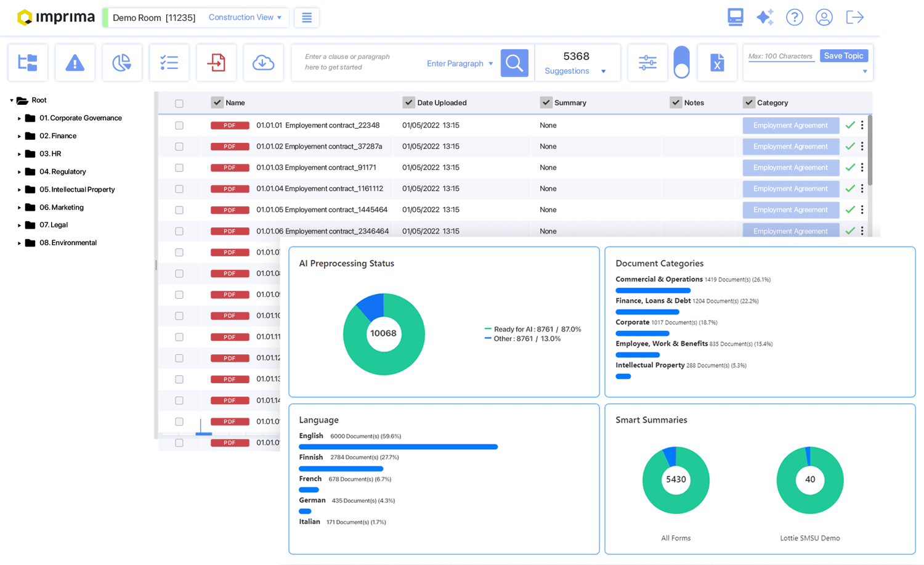This screenshot has width=924, height=565.
Task: Click the warning triangle alert icon
Action: (x=75, y=62)
